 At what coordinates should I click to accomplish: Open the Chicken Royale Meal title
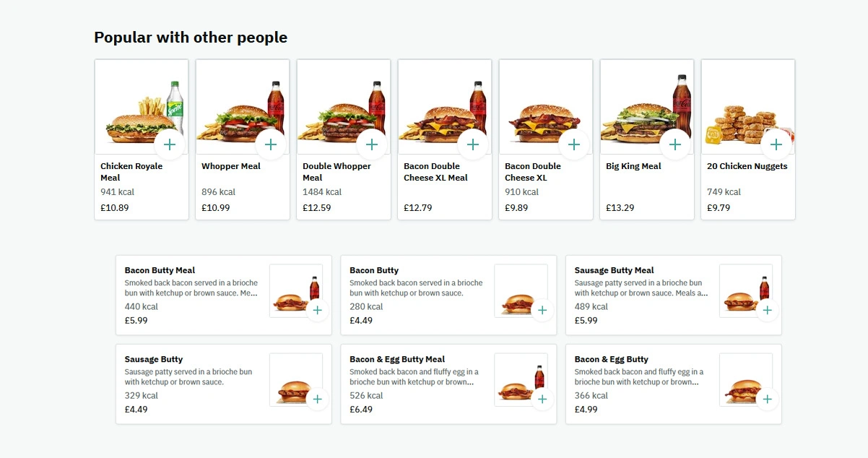(x=131, y=172)
